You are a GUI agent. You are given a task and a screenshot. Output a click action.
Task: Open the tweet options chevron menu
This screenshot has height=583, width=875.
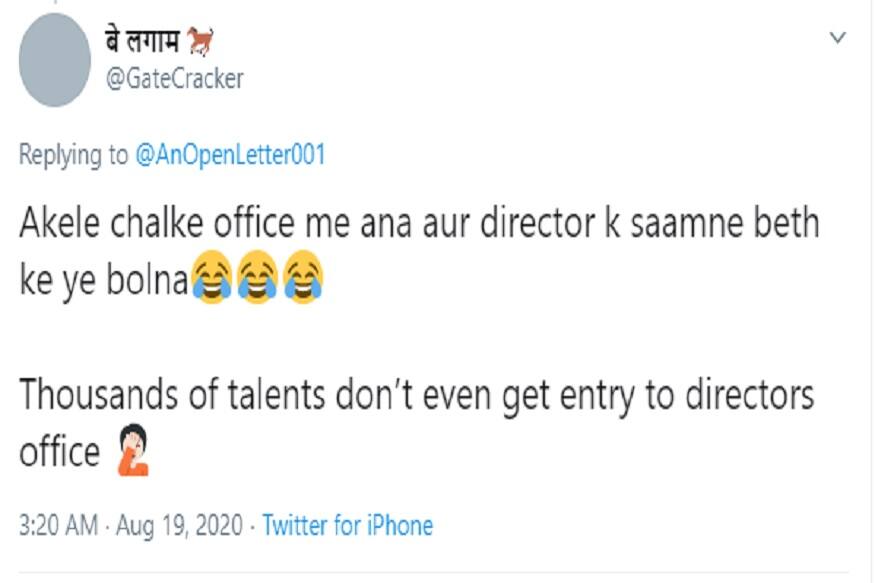pyautogui.click(x=838, y=38)
